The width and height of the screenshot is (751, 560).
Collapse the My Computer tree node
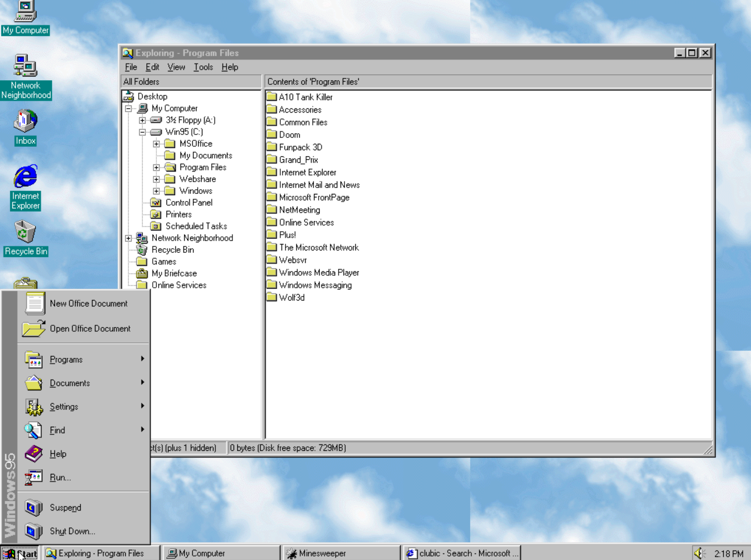tap(127, 108)
